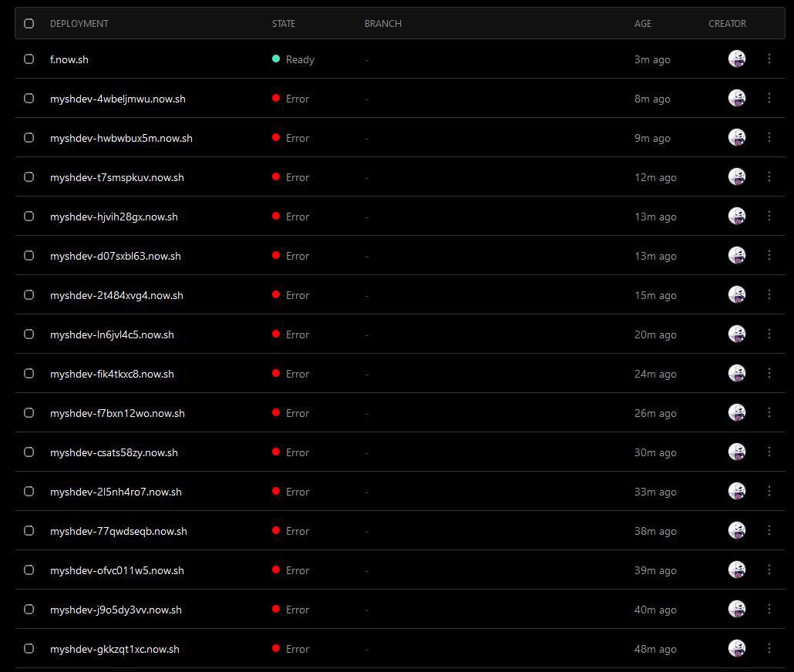Image resolution: width=794 pixels, height=672 pixels.
Task: Click the STATE column header
Action: click(284, 23)
